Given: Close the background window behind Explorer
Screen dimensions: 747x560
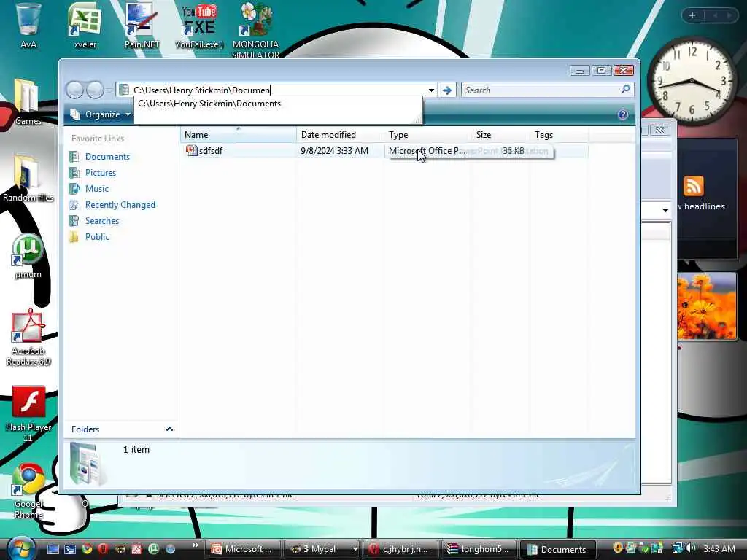Looking at the screenshot, I should point(659,130).
